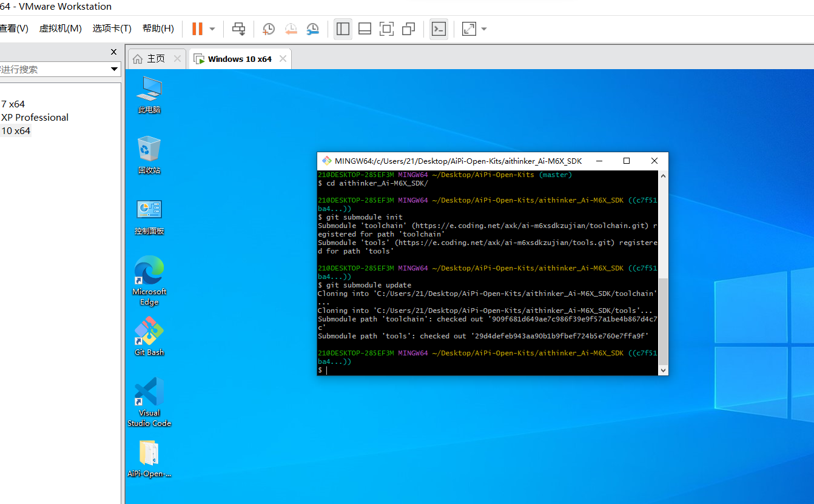Close the library side panel
Viewport: 814px width, 504px height.
point(113,52)
